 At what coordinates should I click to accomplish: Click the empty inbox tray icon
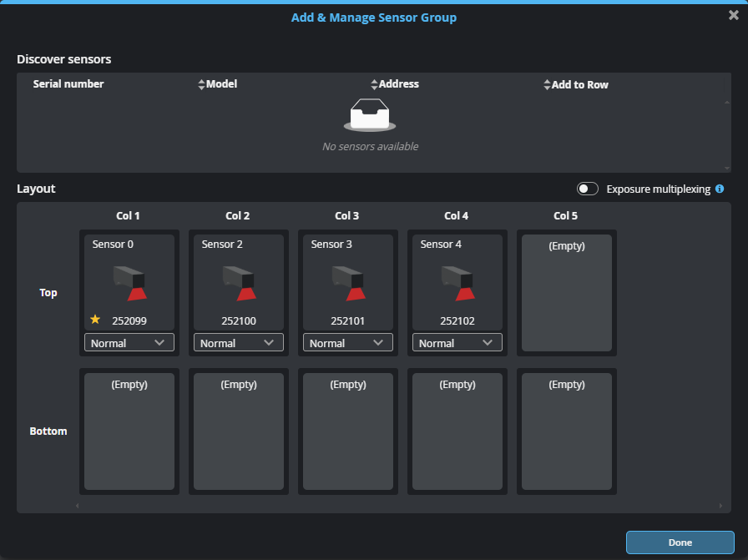point(370,115)
